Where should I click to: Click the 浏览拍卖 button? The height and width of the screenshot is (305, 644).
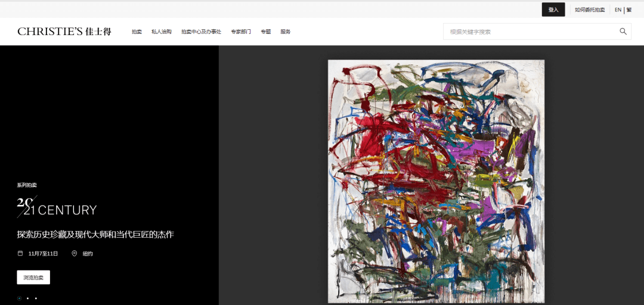pos(33,277)
